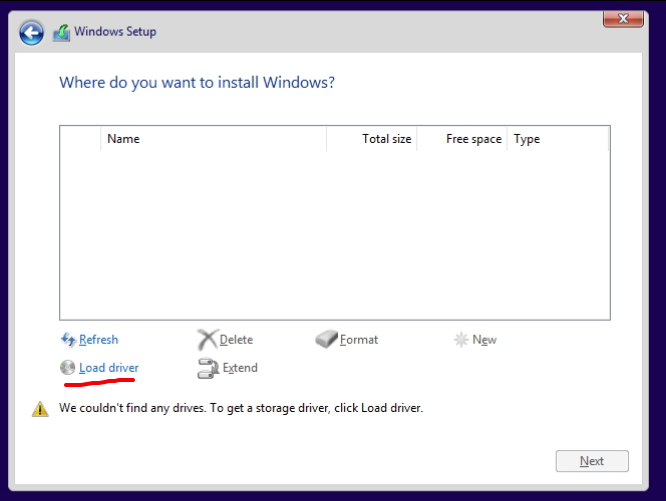Click the back arrow button
Screen dimensions: 666x501
[32, 32]
